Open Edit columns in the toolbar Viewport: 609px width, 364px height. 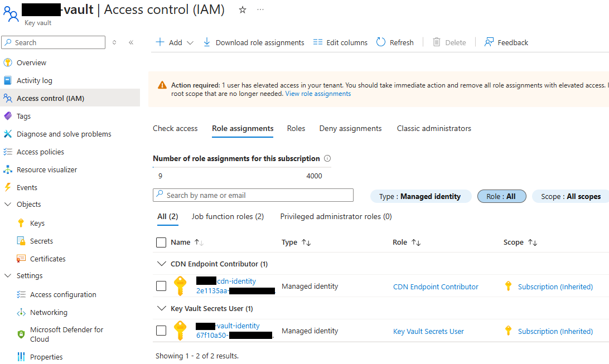coord(340,42)
